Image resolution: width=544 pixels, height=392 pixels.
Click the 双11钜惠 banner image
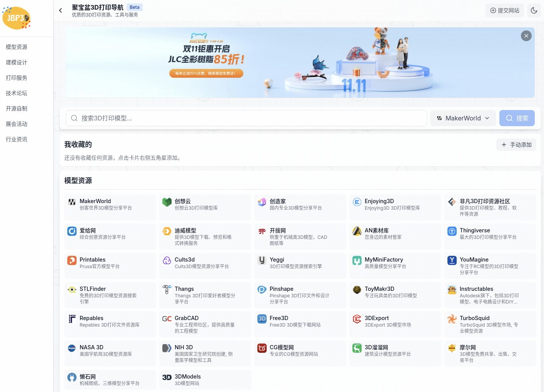(x=300, y=62)
